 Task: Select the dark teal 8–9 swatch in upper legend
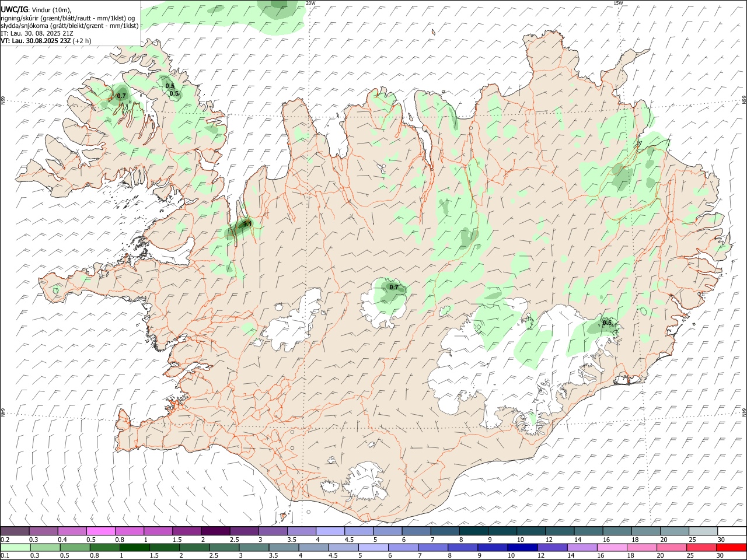click(x=473, y=531)
